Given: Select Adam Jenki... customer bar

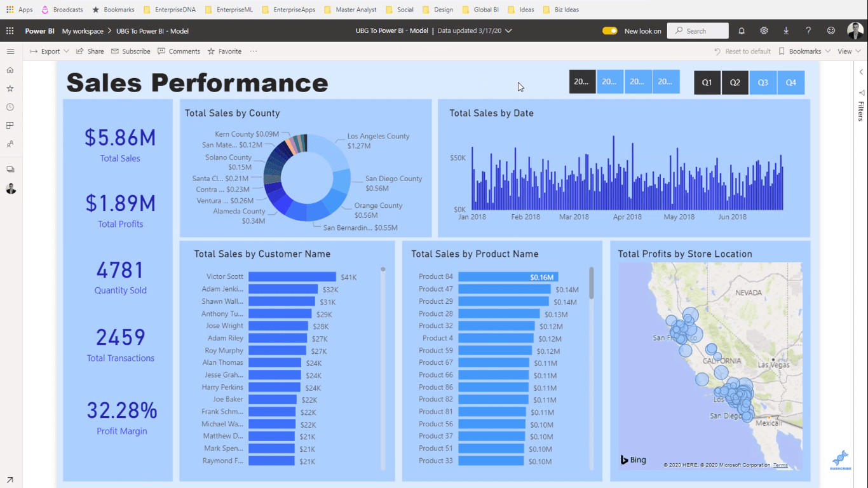Looking at the screenshot, I should pos(283,289).
